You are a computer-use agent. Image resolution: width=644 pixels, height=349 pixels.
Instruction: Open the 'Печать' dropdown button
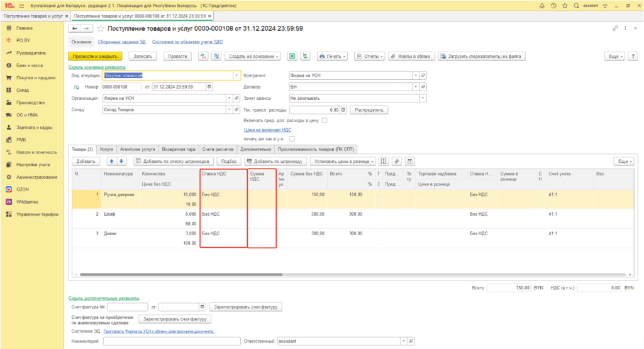pos(333,56)
